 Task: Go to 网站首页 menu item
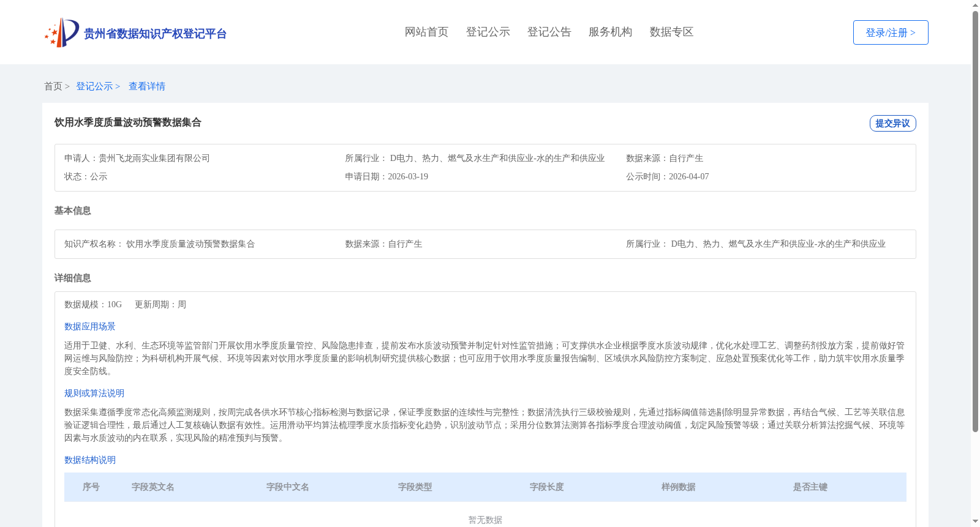[x=426, y=32]
